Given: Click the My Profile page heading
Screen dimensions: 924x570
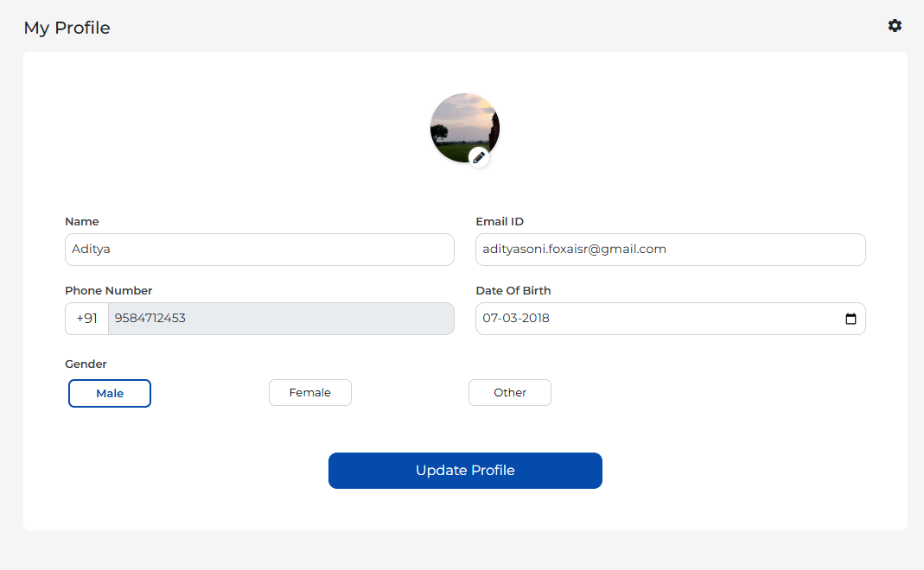Looking at the screenshot, I should pos(67,28).
